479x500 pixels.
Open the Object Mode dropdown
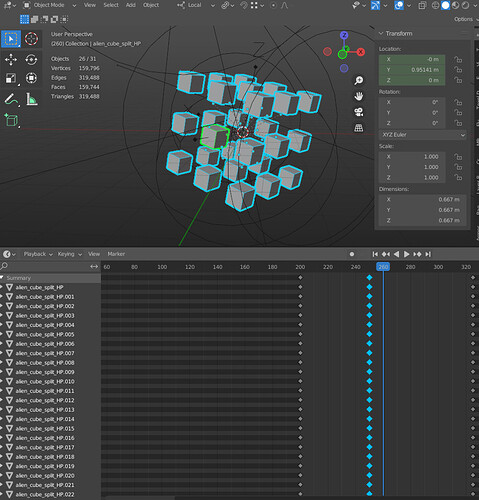pos(50,5)
